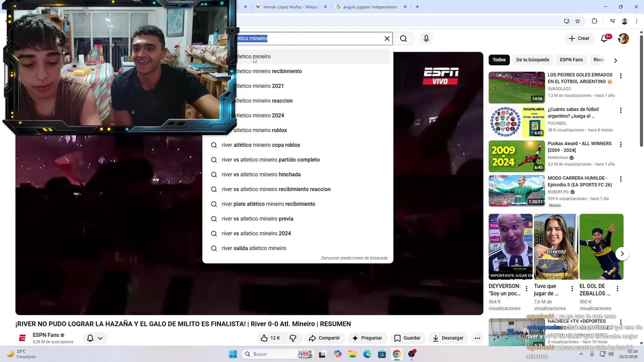Open options menu for '¿Cuánto sabes de fútbol' video

point(620,110)
